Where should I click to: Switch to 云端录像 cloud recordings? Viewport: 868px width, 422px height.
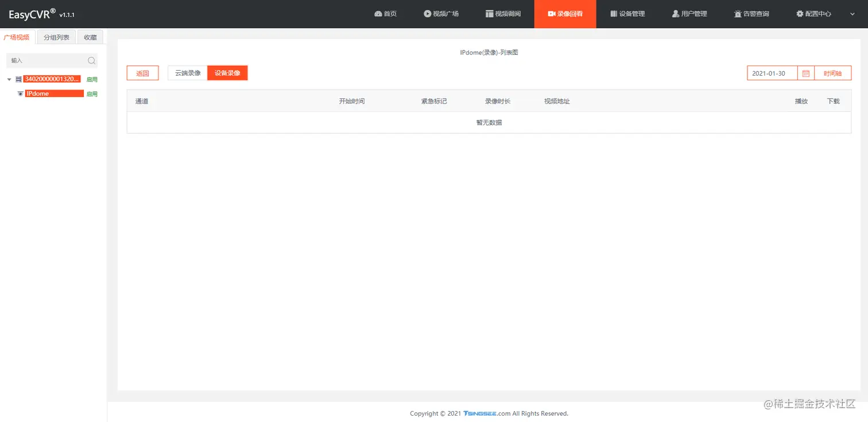coord(188,73)
